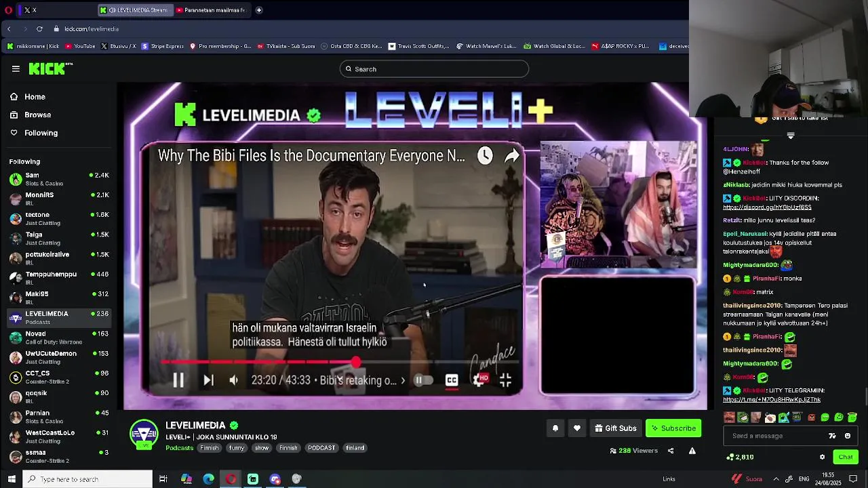
Task: Focus the Kick Search field
Action: [434, 69]
